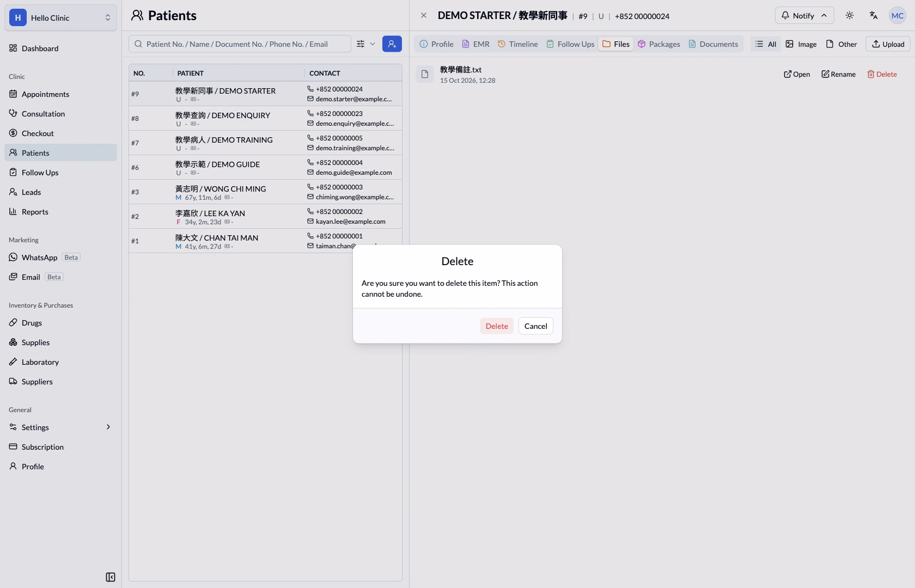Image resolution: width=915 pixels, height=588 pixels.
Task: Go to Dashboard in sidebar
Action: [60, 48]
